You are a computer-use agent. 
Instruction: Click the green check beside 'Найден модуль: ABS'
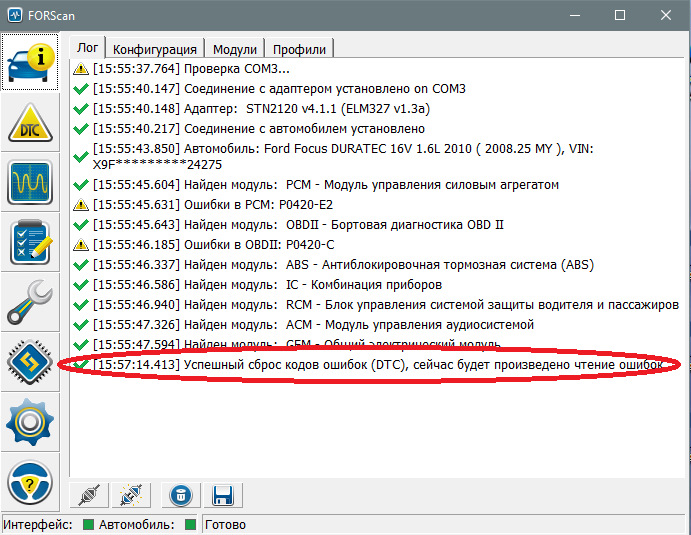(81, 265)
